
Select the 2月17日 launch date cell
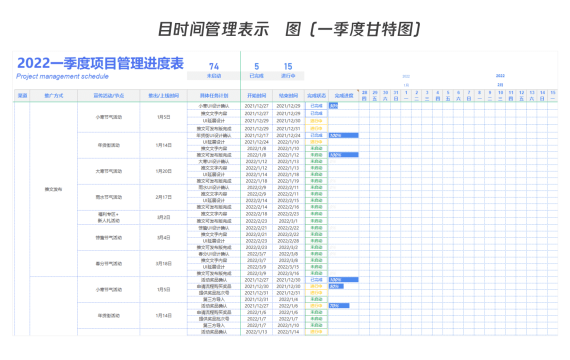click(x=164, y=197)
